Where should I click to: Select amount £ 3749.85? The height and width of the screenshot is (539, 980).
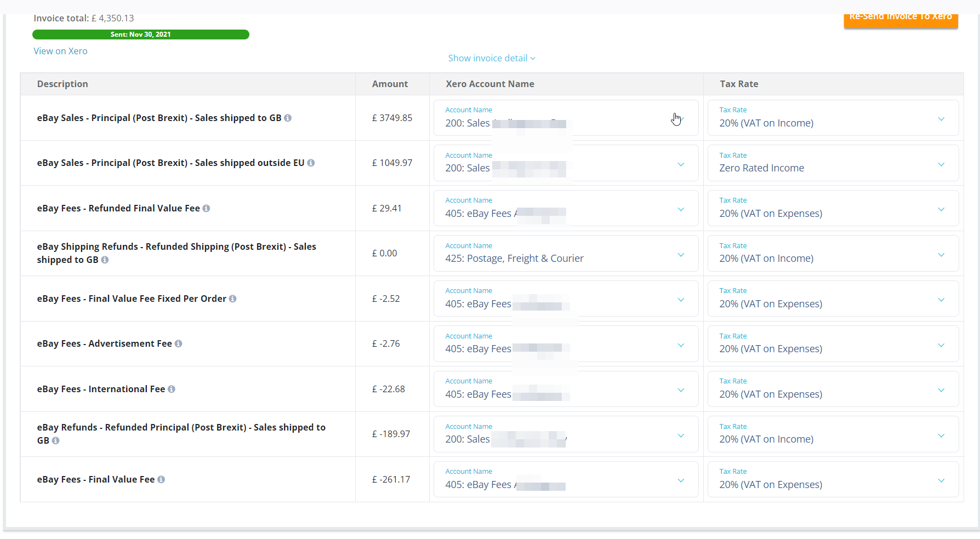[392, 118]
